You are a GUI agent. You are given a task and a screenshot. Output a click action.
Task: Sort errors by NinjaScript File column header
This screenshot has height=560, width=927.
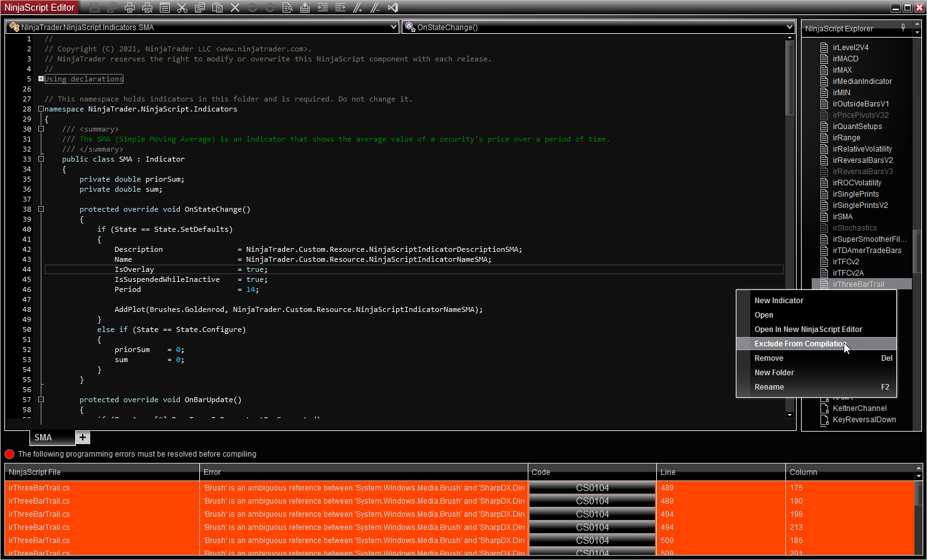(x=102, y=472)
